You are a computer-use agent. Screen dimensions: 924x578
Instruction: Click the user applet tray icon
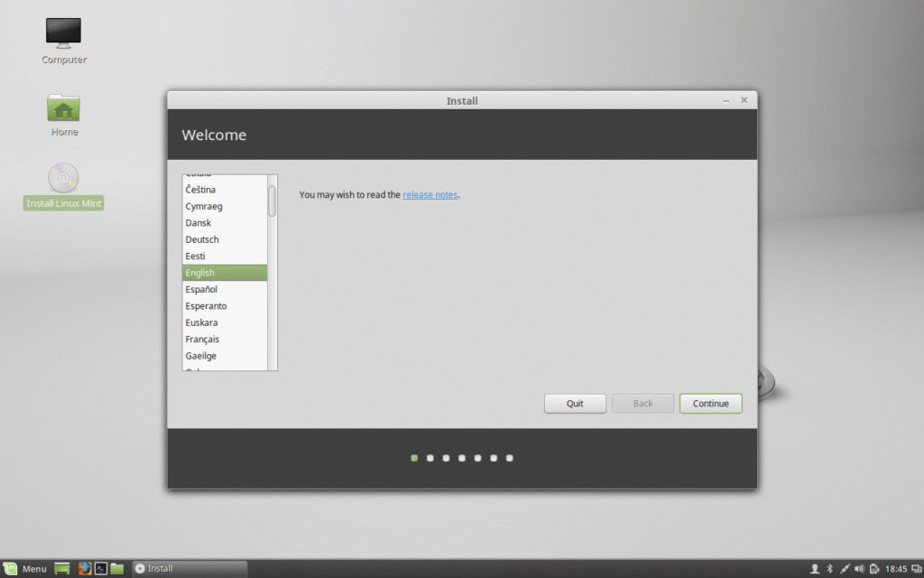pos(815,568)
